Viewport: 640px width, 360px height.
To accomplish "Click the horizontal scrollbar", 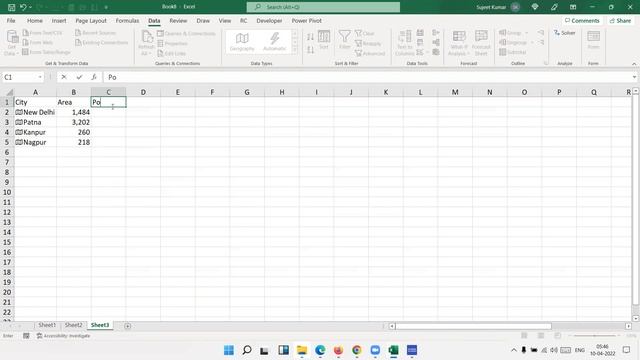I will click(x=473, y=326).
